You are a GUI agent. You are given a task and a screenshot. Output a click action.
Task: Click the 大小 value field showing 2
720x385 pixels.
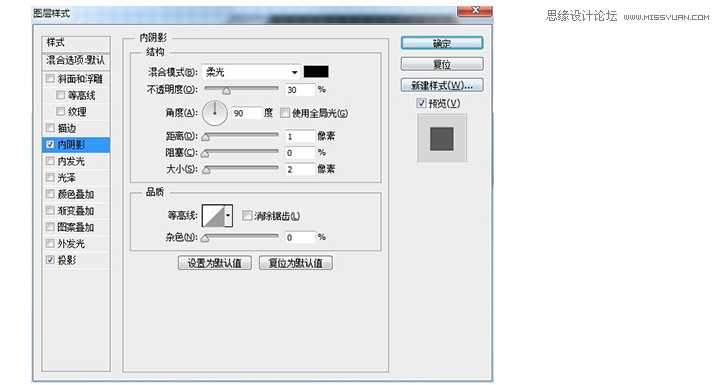click(x=300, y=169)
